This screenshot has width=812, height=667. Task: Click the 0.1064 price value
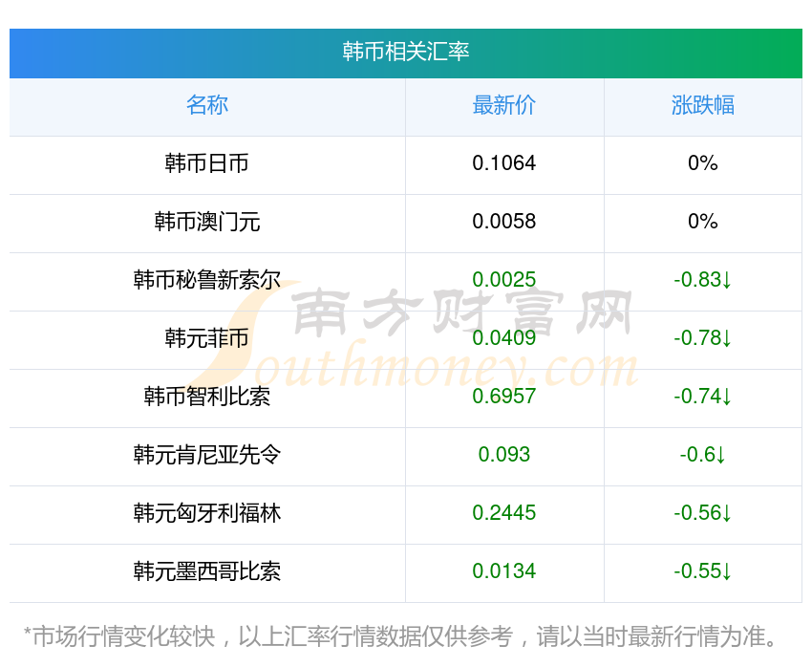tap(503, 163)
